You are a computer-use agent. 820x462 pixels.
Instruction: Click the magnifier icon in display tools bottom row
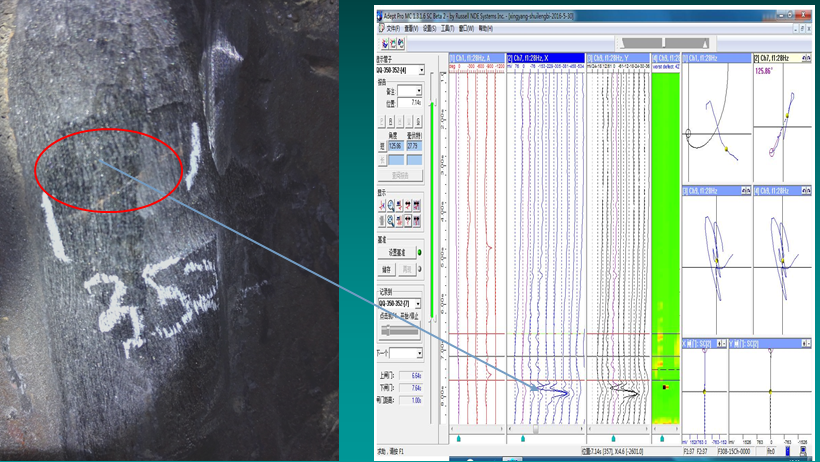pos(391,220)
